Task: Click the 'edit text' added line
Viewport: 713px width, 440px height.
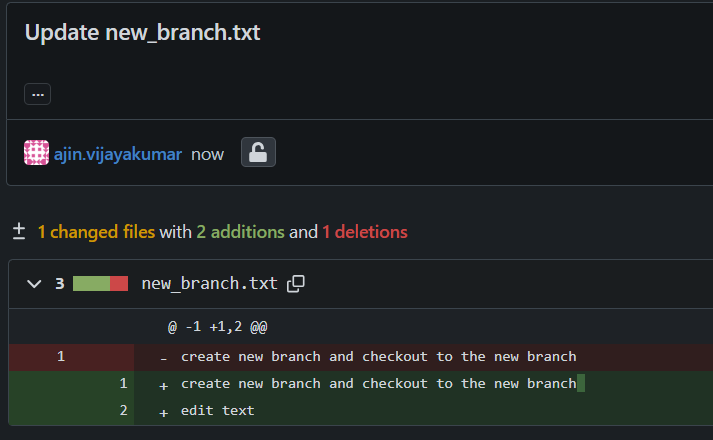Action: coord(217,410)
